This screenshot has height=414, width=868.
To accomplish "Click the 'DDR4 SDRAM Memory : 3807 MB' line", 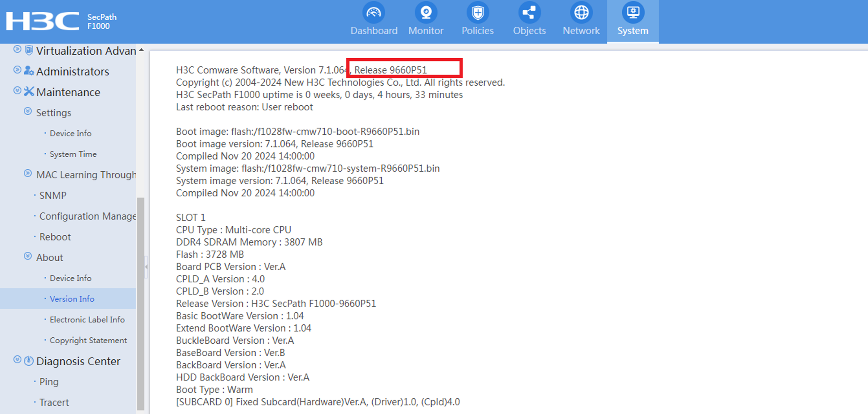I will 249,242.
